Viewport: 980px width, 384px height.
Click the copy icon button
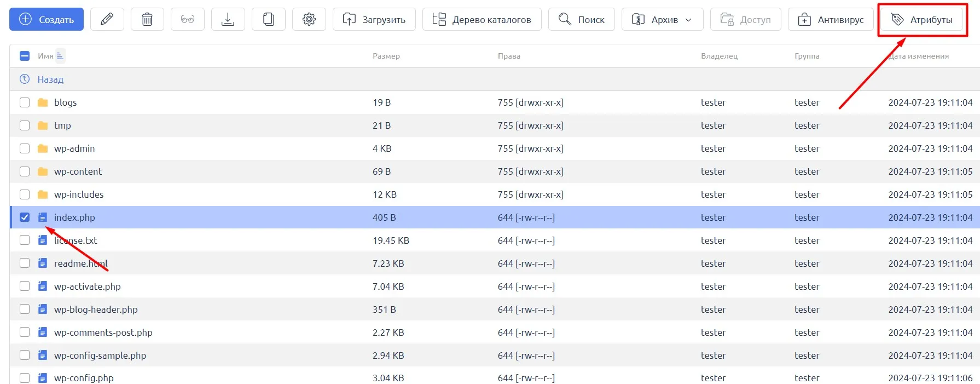[x=268, y=19]
